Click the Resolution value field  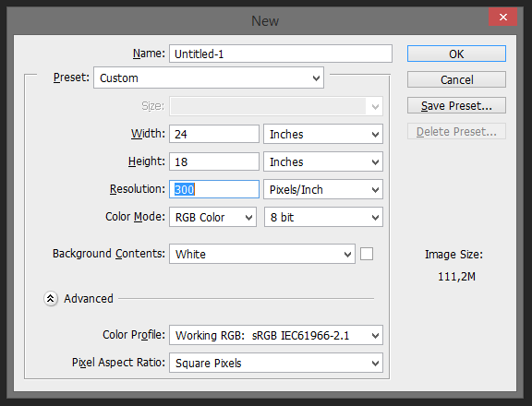click(x=214, y=189)
